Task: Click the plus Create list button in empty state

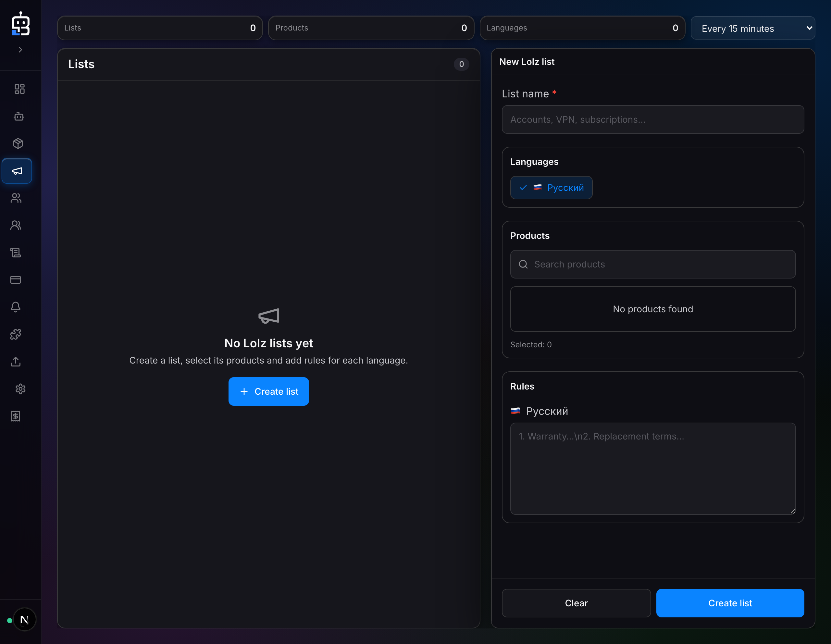Action: (269, 391)
